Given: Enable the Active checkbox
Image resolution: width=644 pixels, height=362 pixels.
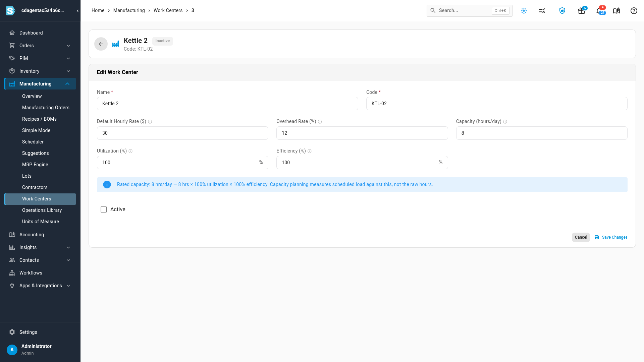Looking at the screenshot, I should (104, 209).
